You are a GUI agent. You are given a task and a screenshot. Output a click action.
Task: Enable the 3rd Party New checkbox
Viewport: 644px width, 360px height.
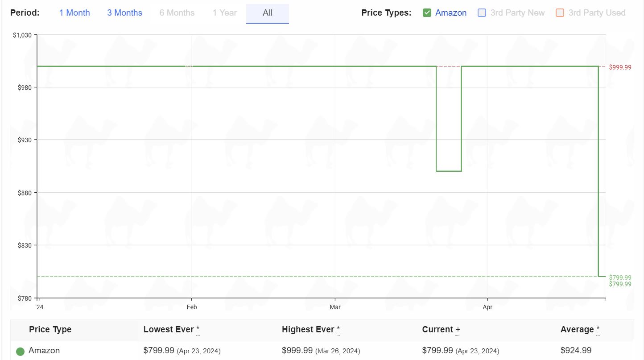[x=482, y=13]
